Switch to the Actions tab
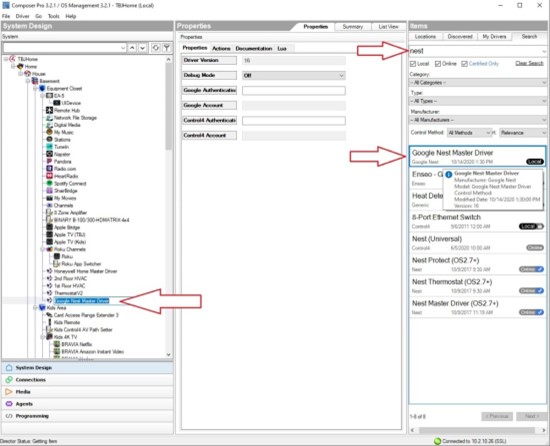Screen dimensions: 550x446 221,48
